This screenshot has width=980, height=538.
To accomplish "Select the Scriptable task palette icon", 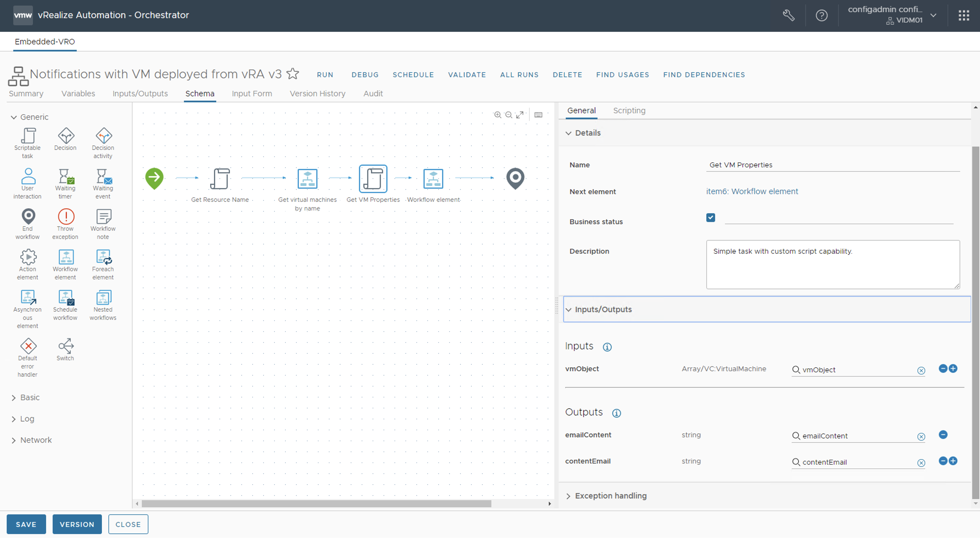I will 28,136.
